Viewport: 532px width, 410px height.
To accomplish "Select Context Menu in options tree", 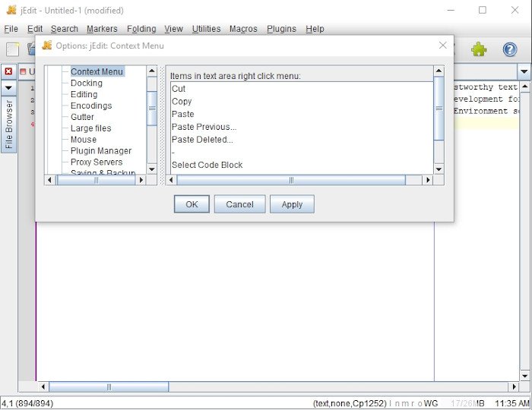I will pos(97,71).
